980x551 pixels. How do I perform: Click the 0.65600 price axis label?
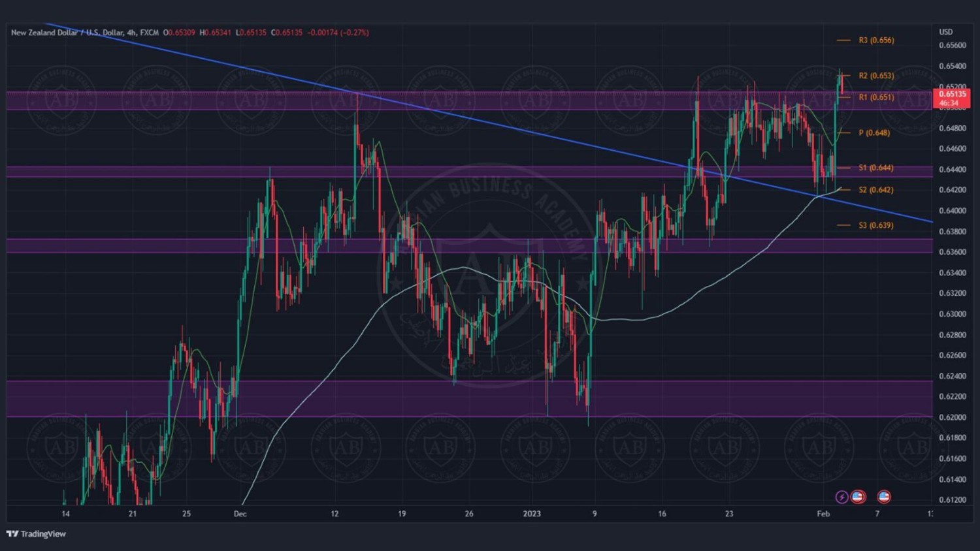click(952, 46)
